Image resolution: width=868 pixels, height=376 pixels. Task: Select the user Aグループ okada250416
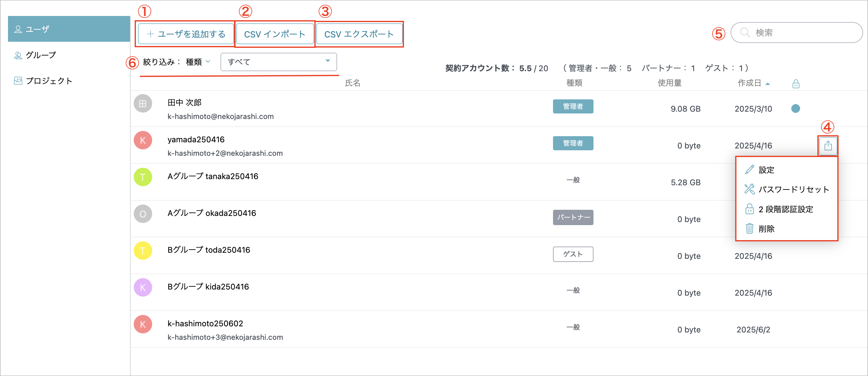tap(212, 213)
